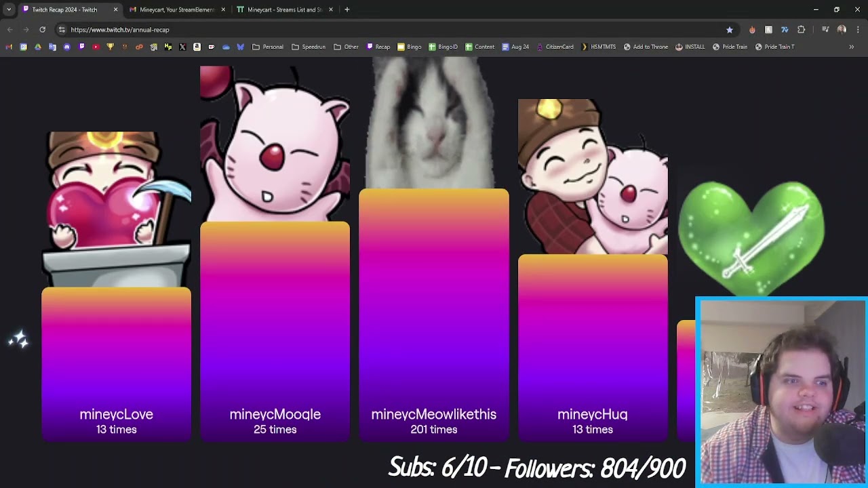The width and height of the screenshot is (868, 488).
Task: Open the Aug 24 bookmark
Action: point(515,47)
